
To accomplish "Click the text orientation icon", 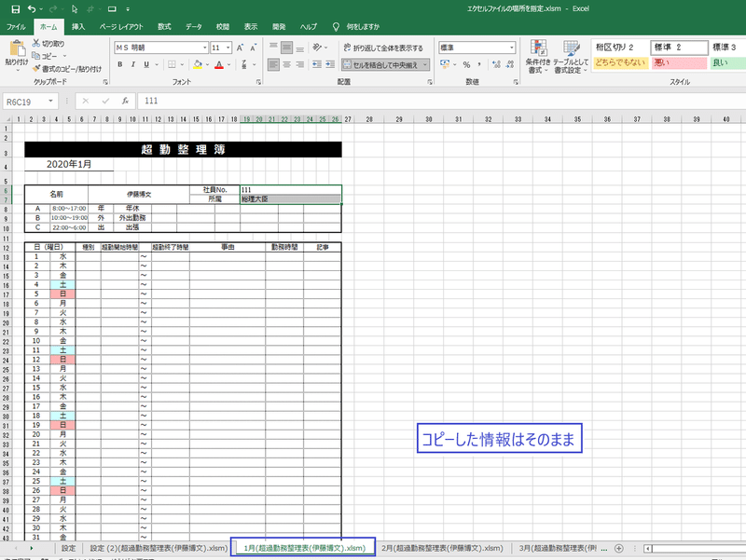I will point(317,48).
